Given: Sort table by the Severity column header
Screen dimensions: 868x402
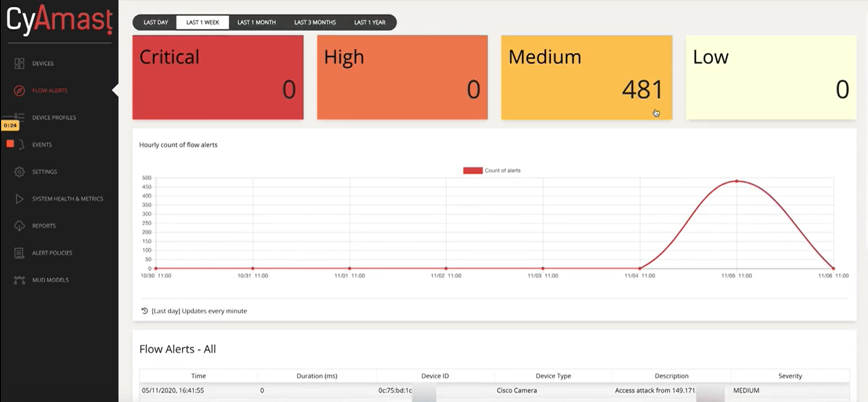Looking at the screenshot, I should coord(790,376).
